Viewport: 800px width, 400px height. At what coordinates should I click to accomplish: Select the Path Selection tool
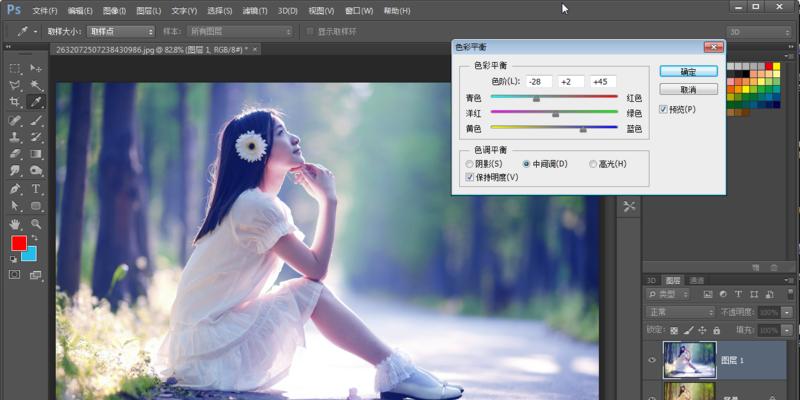15,206
